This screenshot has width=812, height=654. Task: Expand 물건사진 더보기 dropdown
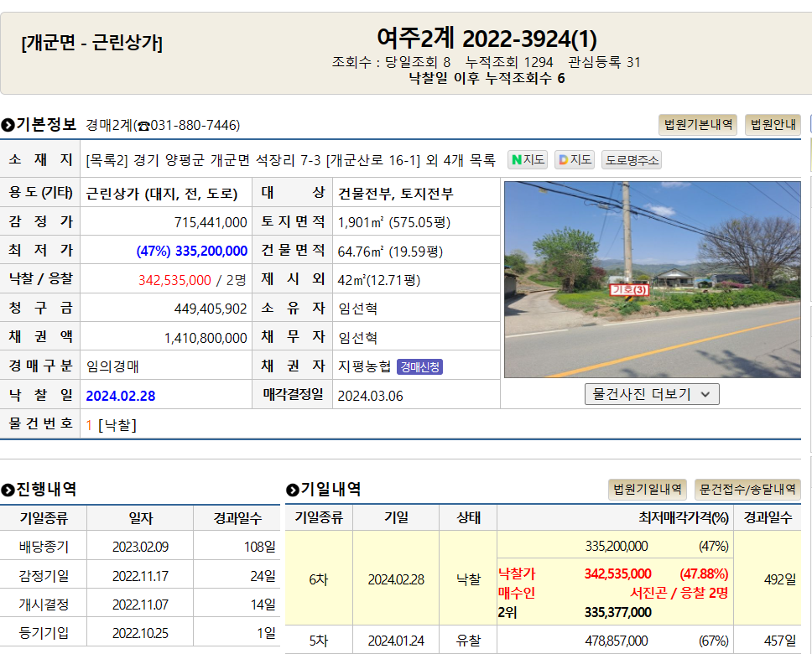652,394
